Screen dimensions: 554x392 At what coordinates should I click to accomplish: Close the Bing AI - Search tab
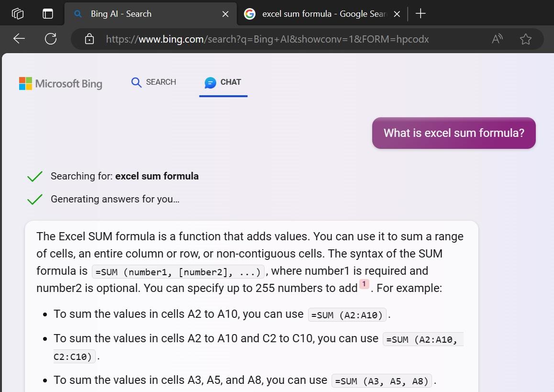click(x=225, y=14)
